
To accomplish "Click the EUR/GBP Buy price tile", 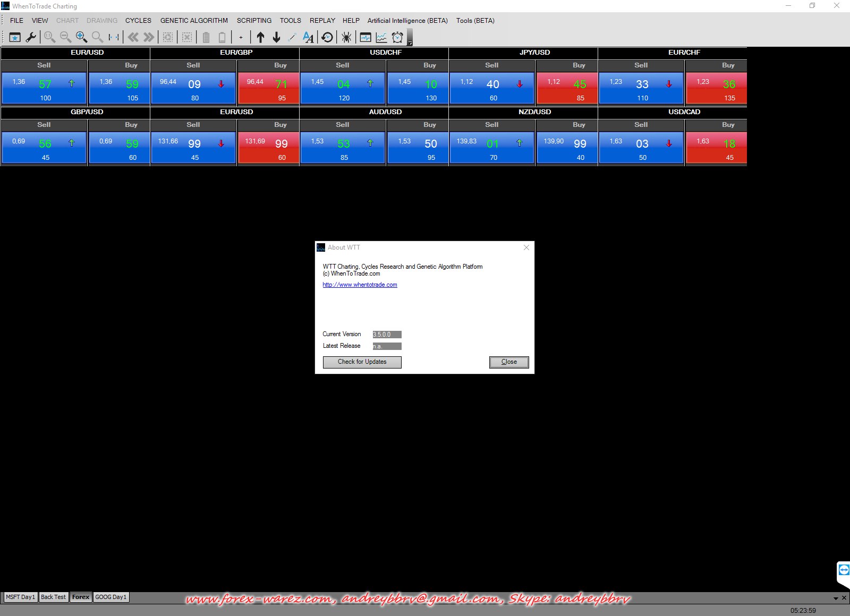I will (x=268, y=88).
